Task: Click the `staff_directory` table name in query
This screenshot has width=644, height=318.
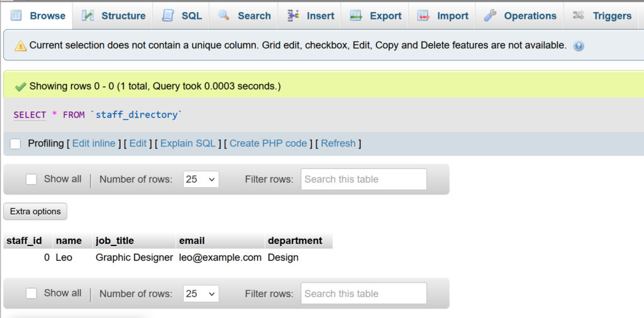Action: (x=138, y=115)
